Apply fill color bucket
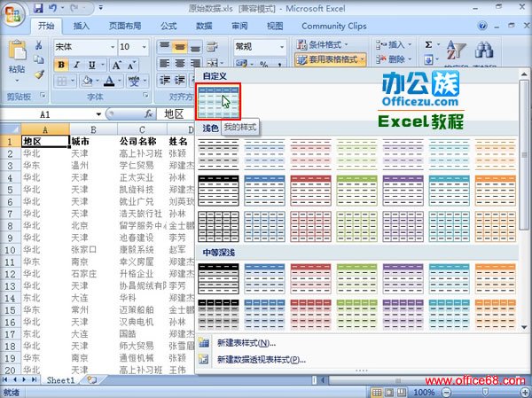 (87, 81)
